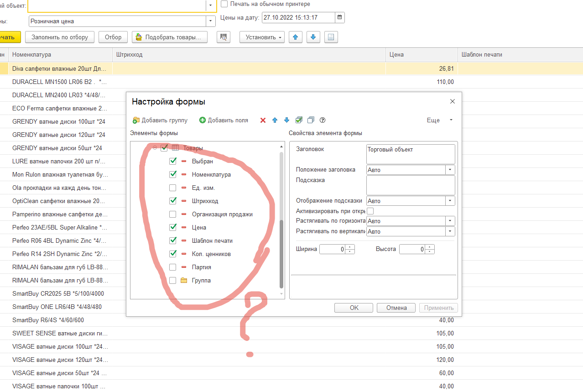Click the red delete X icon in dialog
Screen dimensions: 583x392
[263, 120]
